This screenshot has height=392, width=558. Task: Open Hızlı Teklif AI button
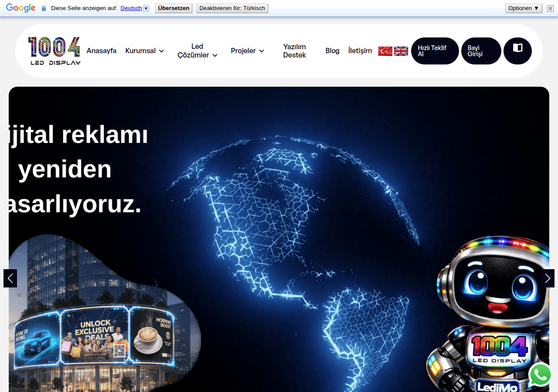(x=435, y=51)
